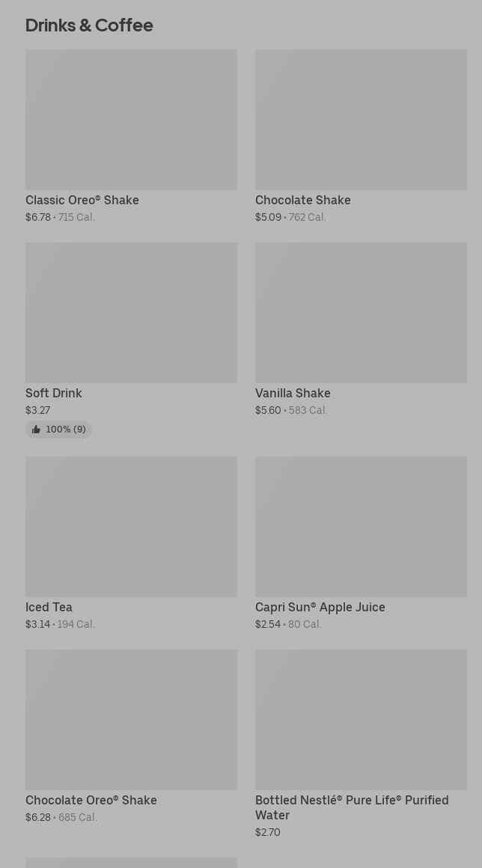
Task: Click the thumbs-up icon under Soft Drink
Action: 36,430
